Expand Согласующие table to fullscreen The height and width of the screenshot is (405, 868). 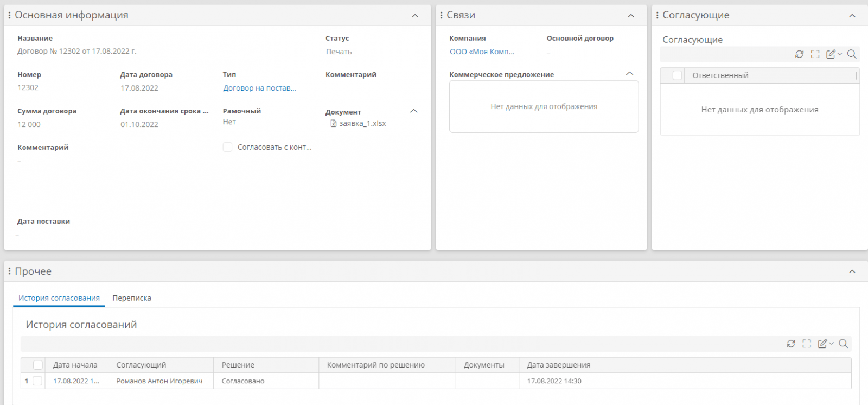(815, 54)
